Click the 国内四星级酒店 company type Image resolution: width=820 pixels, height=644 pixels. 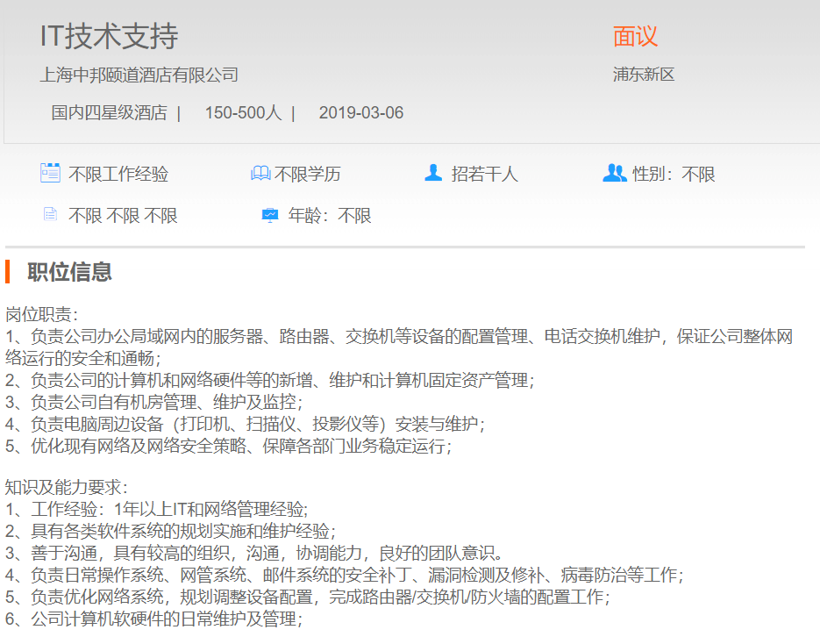pos(109,113)
